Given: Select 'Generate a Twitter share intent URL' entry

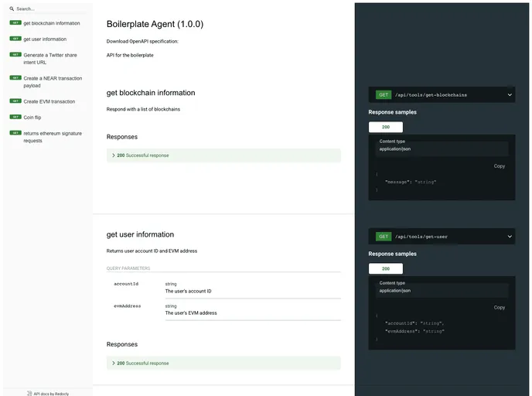Looking at the screenshot, I should coord(50,58).
